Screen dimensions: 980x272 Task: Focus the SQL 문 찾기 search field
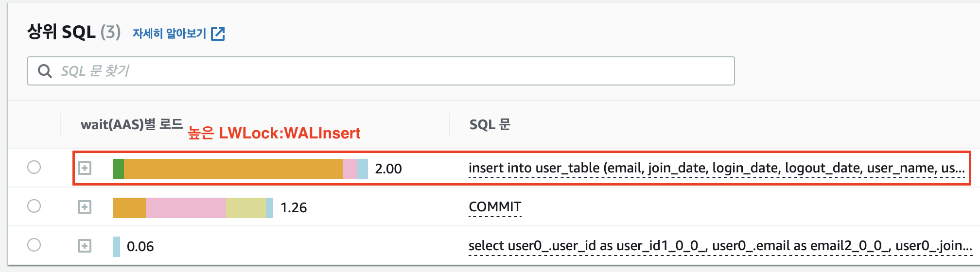[381, 71]
